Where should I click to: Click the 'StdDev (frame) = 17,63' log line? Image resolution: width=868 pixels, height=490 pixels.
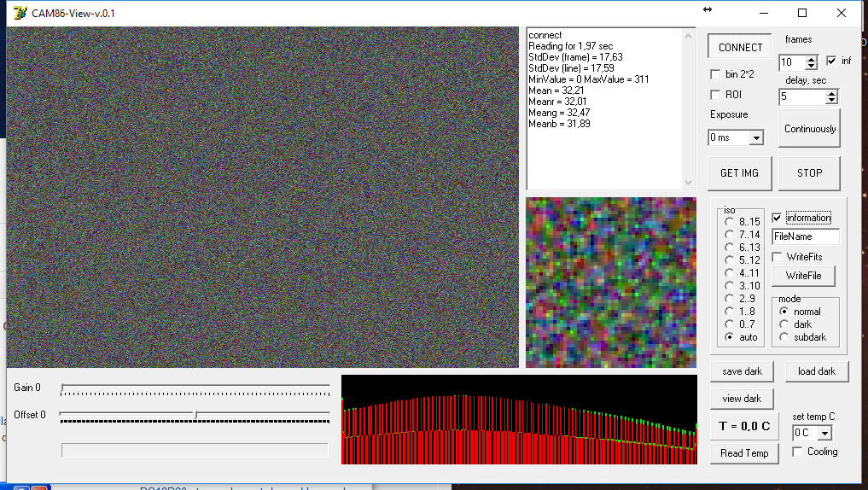[x=575, y=57]
